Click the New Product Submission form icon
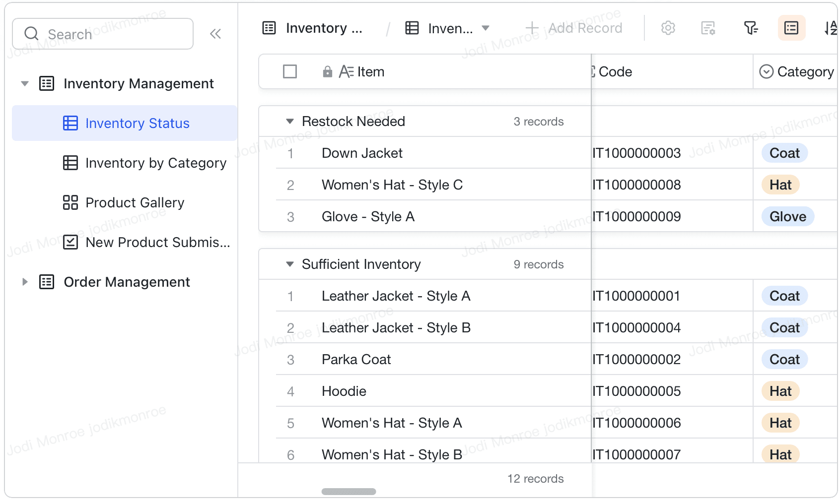The height and width of the screenshot is (504, 839). [70, 242]
